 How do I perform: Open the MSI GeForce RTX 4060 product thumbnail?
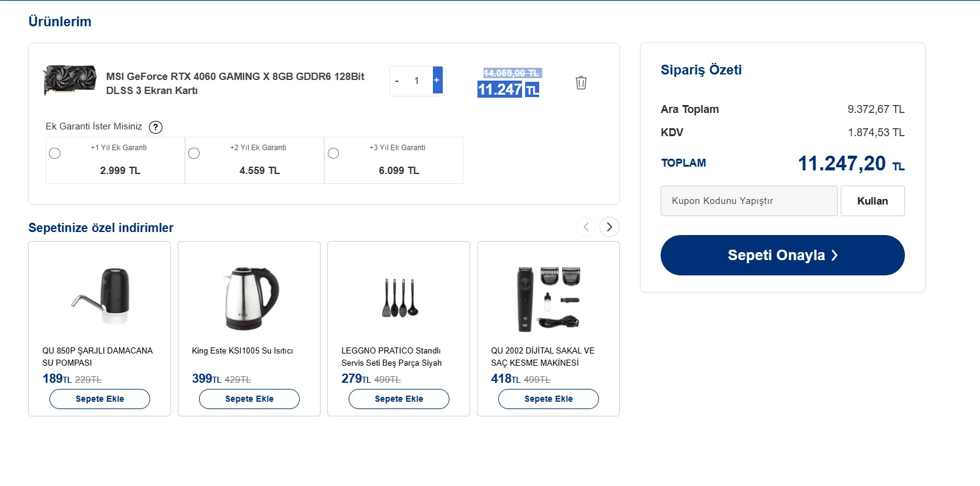[x=70, y=80]
